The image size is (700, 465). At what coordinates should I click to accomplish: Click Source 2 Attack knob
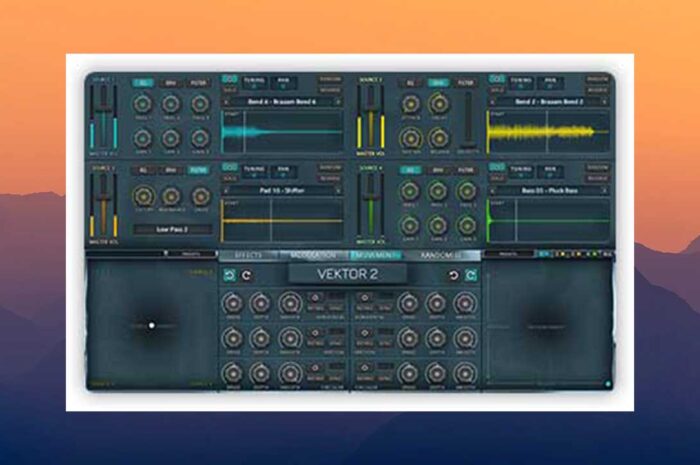coord(410,104)
